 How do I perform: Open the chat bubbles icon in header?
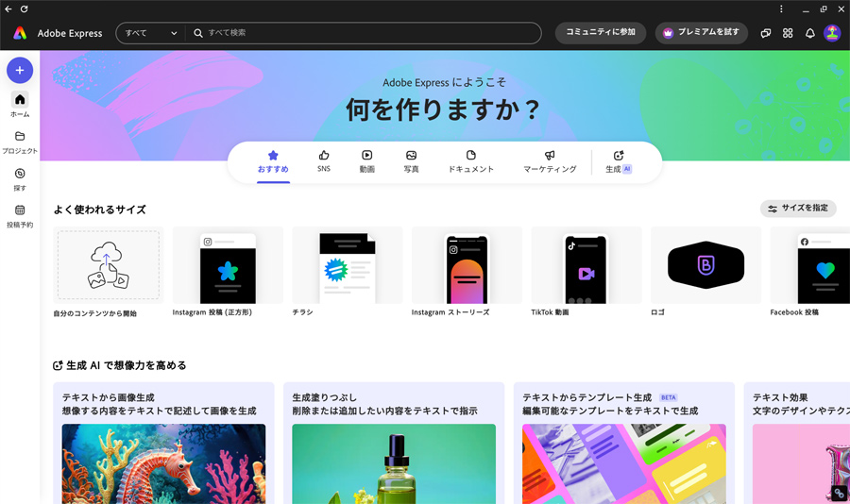[765, 33]
